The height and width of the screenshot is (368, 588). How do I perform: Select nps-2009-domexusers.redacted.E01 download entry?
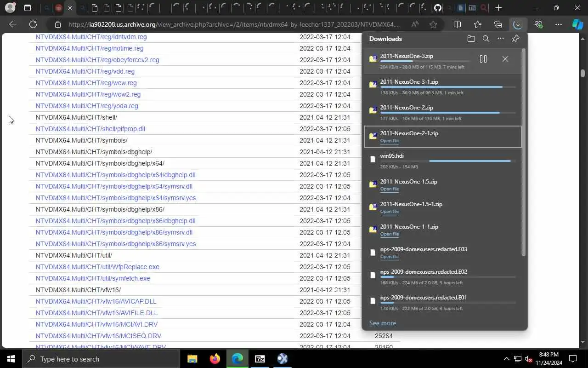coord(443,302)
